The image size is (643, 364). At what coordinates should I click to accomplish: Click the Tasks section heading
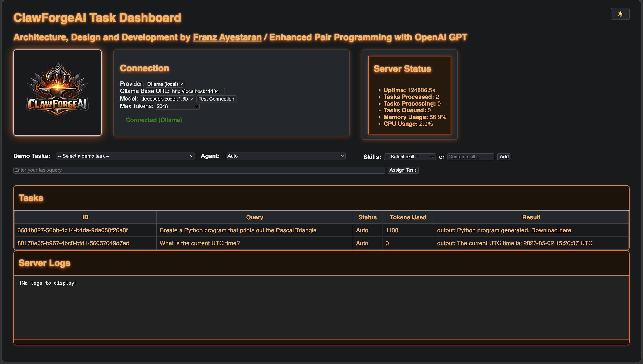coord(31,198)
